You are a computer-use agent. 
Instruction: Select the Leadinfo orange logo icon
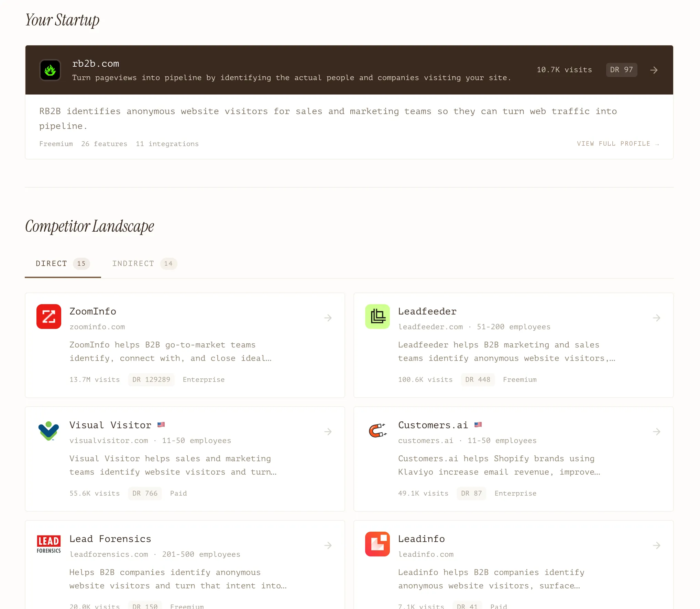point(377,544)
